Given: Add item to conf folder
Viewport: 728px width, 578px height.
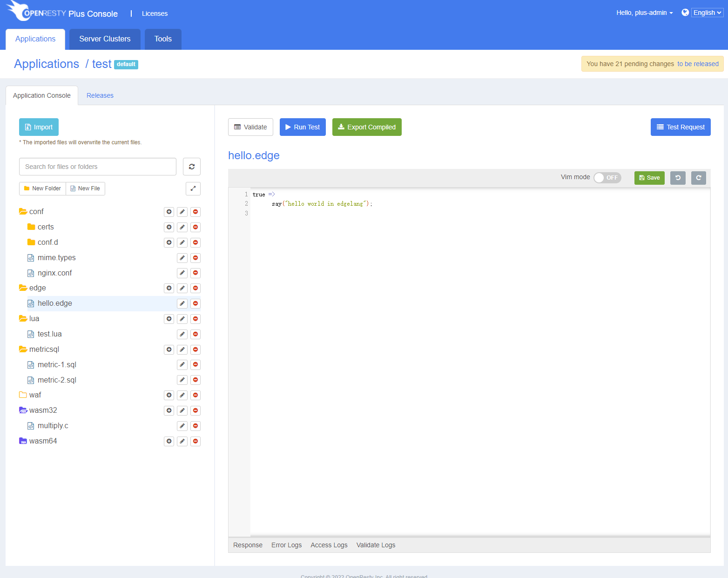Looking at the screenshot, I should point(169,212).
